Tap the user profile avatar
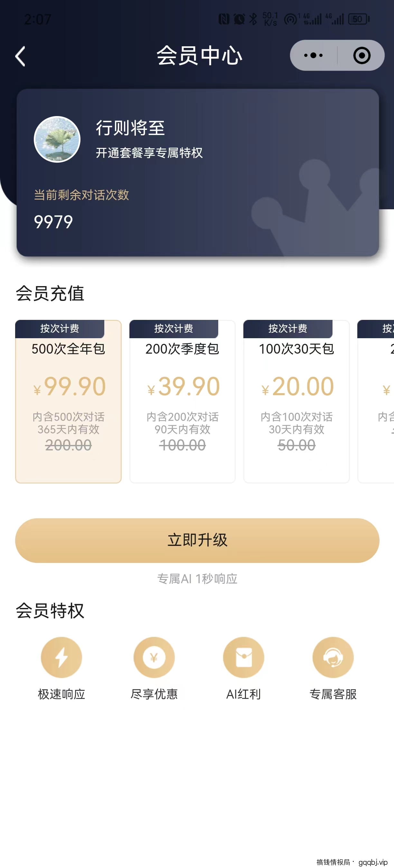Viewport: 394px width, 868px height. (57, 139)
